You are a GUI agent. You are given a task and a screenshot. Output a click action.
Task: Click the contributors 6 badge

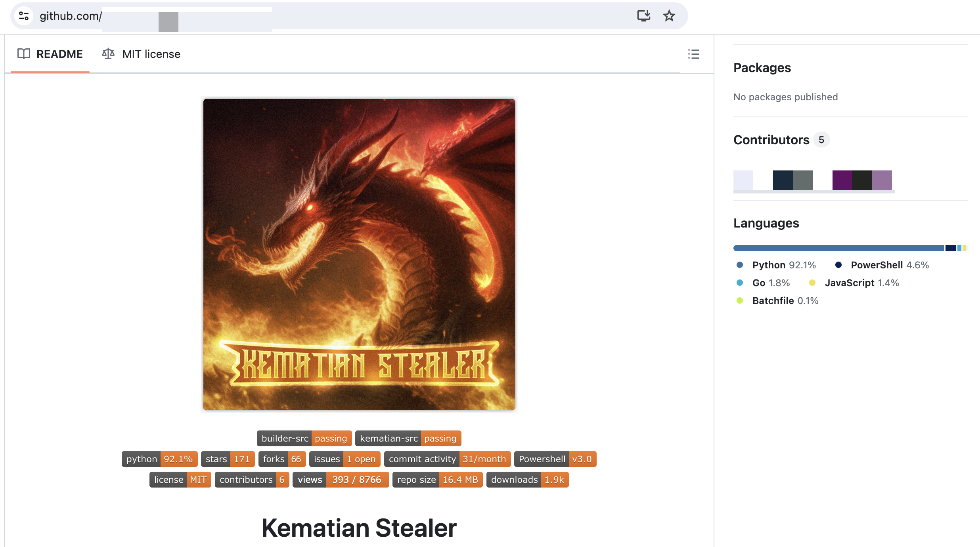point(252,480)
